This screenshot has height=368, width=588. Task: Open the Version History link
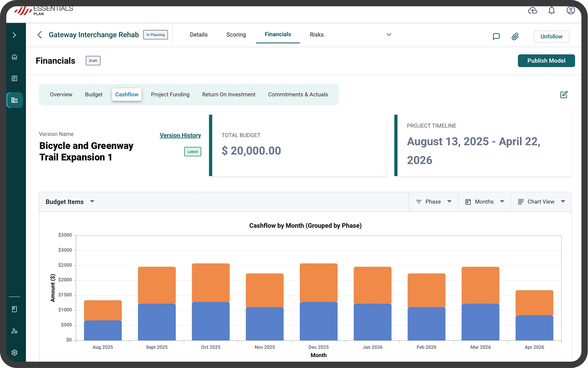[180, 135]
